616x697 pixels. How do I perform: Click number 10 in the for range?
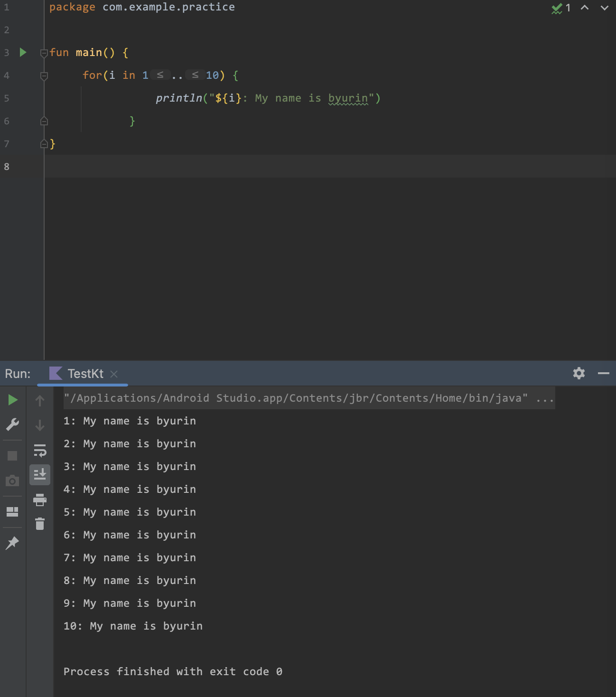[x=212, y=75]
